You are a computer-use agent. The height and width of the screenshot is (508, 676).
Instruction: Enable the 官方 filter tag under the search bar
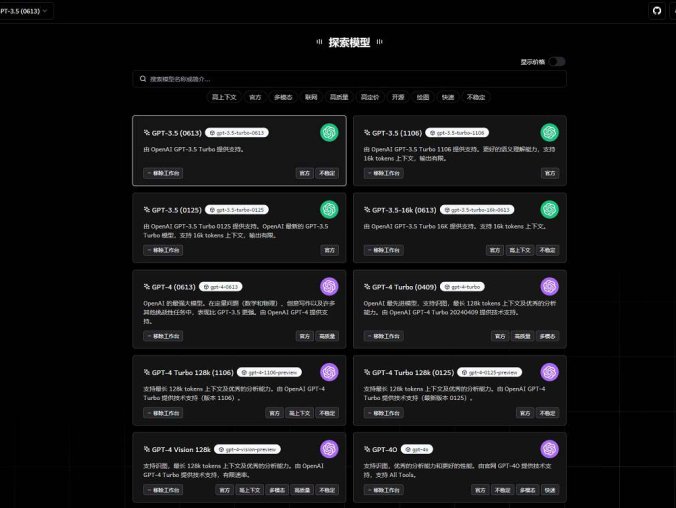[255, 97]
